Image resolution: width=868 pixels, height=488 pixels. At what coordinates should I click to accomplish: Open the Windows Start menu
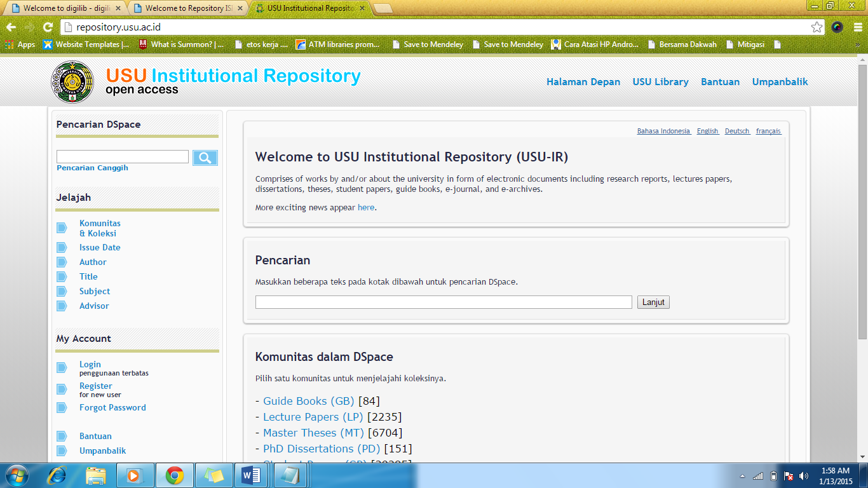(x=16, y=475)
